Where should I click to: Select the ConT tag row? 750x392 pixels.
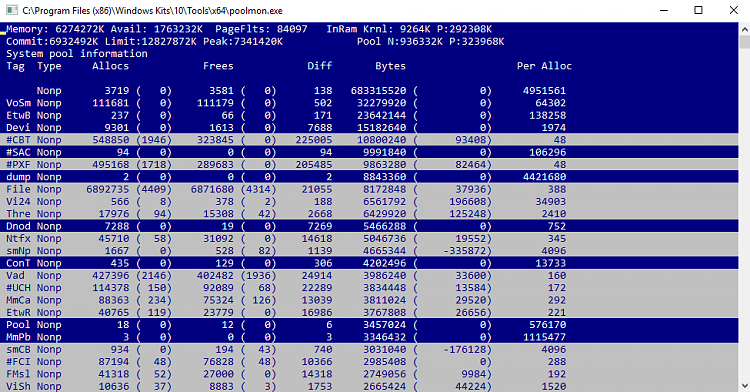[x=369, y=263]
